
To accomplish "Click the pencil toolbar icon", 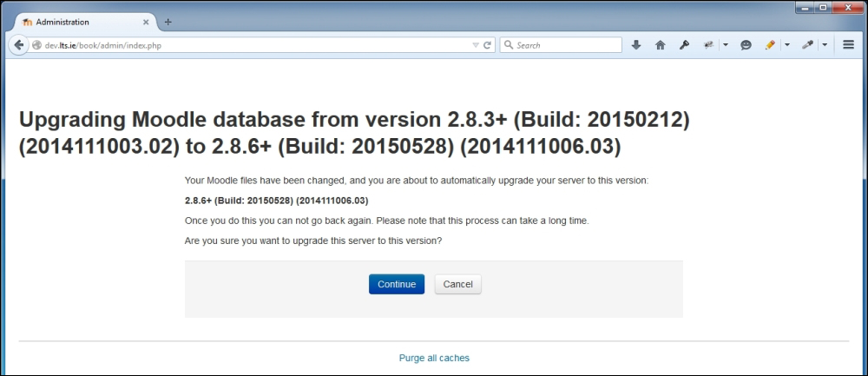I will [769, 45].
